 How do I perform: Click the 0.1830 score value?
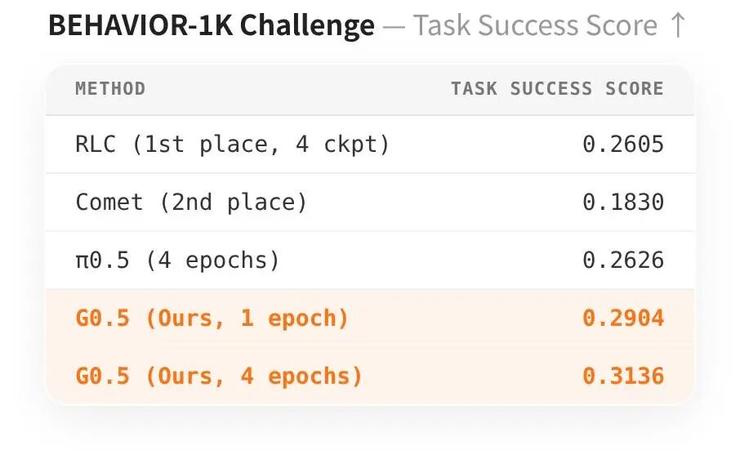[623, 202]
